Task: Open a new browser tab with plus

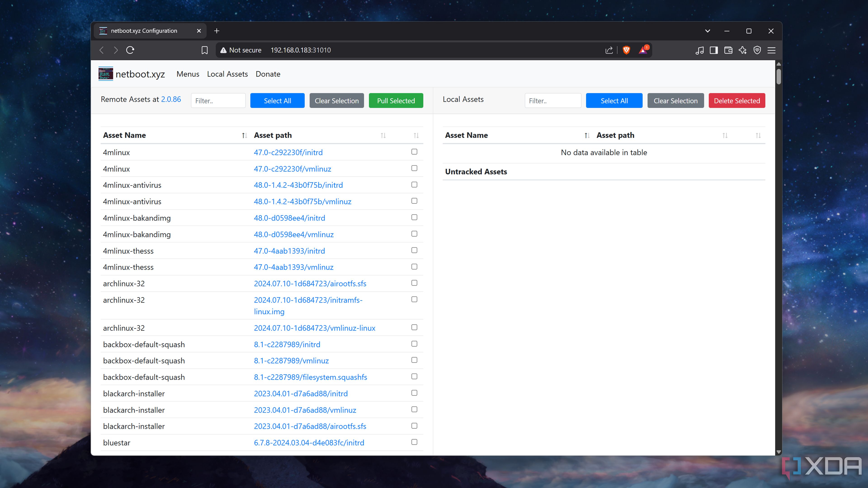Action: (x=217, y=31)
